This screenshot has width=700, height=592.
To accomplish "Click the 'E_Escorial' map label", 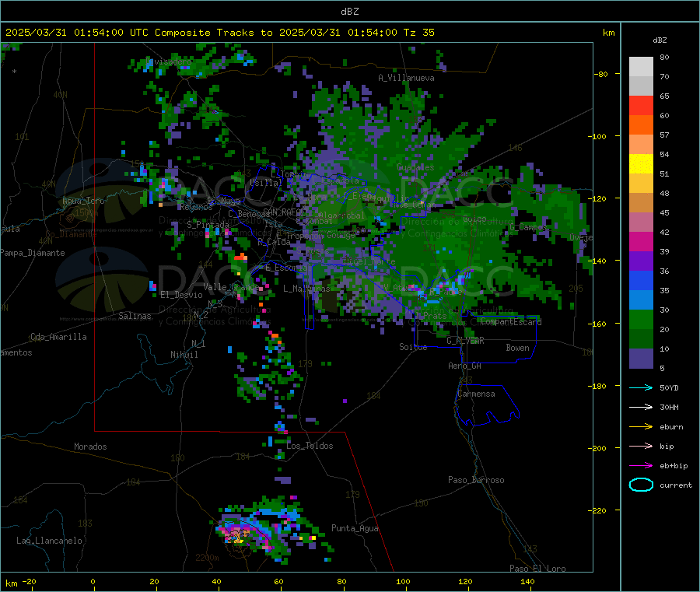I will tap(289, 268).
